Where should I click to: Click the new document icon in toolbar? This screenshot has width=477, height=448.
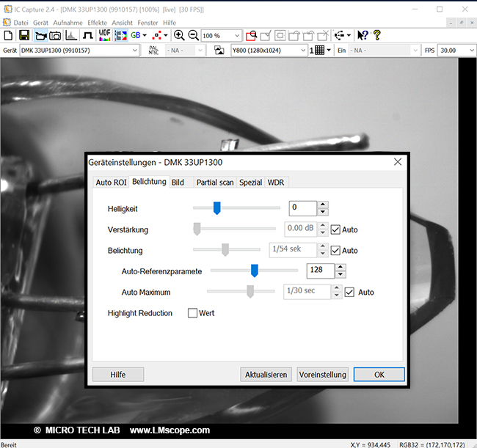(x=8, y=35)
